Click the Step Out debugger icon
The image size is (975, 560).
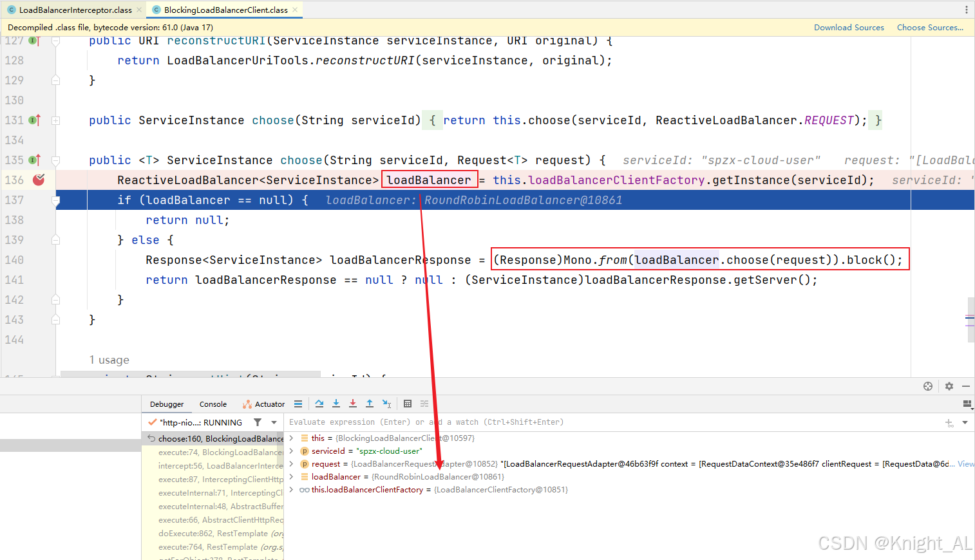point(370,404)
